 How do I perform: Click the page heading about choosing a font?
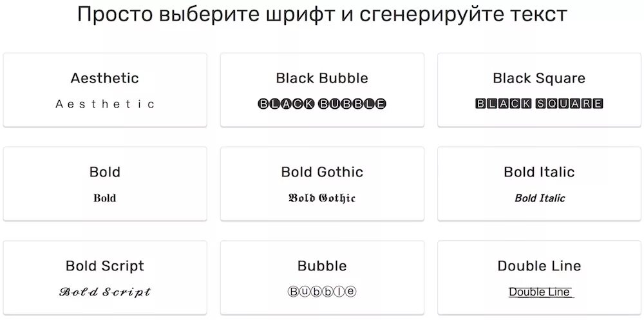coord(322,14)
